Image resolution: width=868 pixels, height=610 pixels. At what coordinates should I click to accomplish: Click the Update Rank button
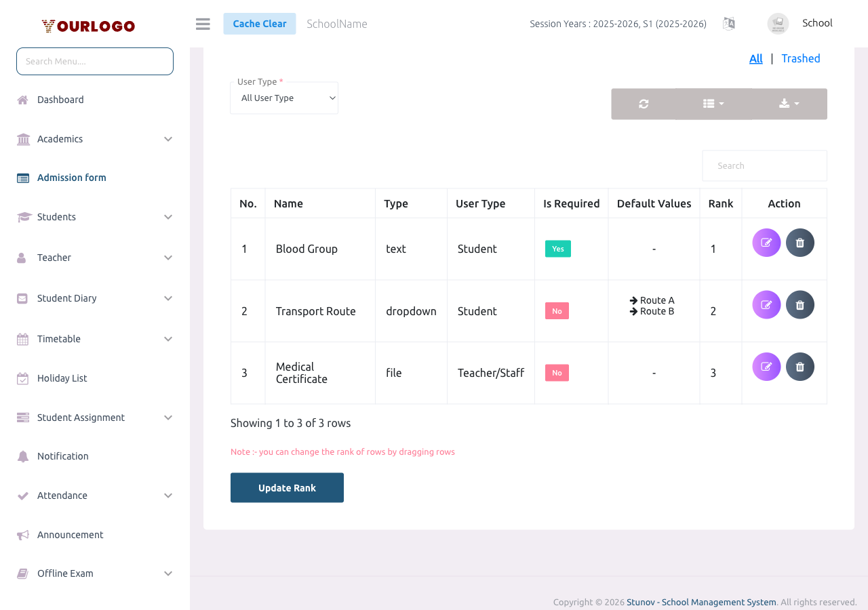click(x=287, y=487)
